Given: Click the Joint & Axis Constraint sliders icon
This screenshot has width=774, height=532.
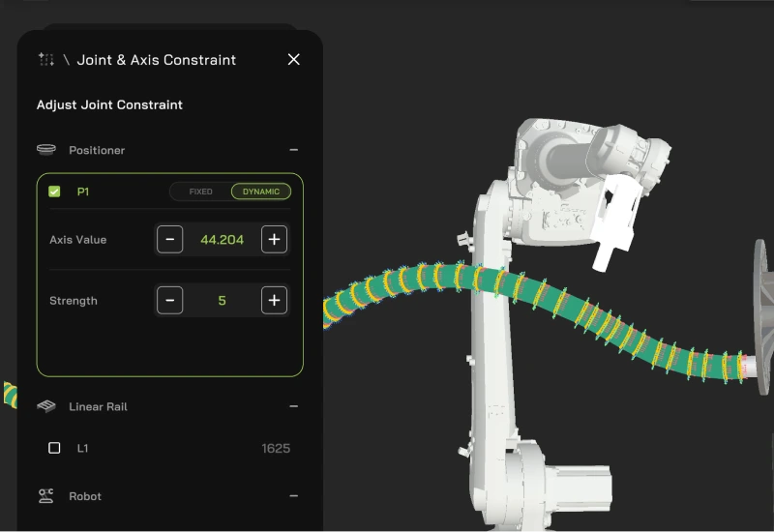Looking at the screenshot, I should coord(45,60).
